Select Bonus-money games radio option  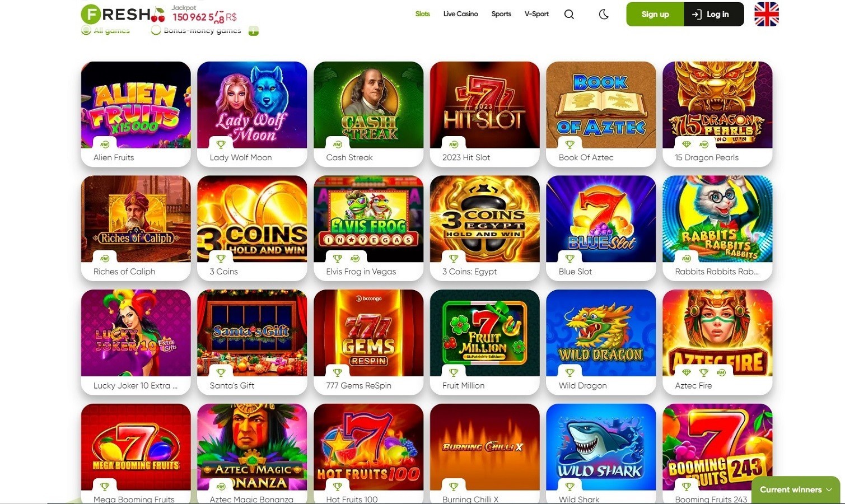click(x=156, y=30)
